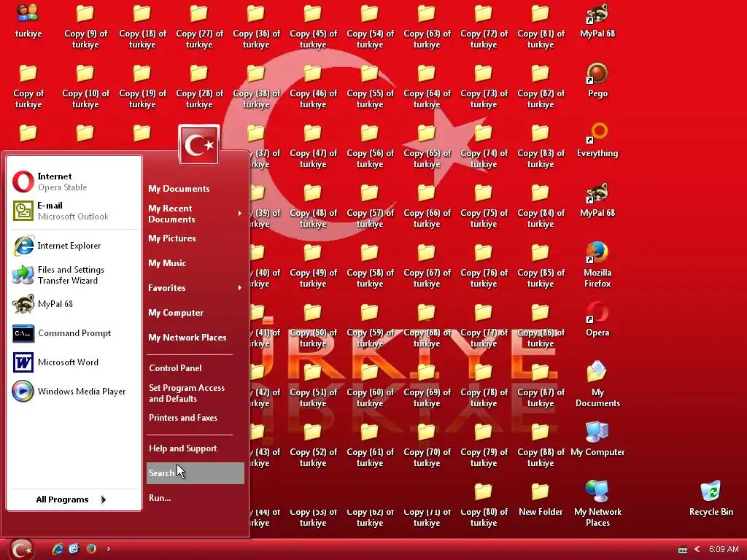Select the Everything desktop shortcut

pos(597,140)
